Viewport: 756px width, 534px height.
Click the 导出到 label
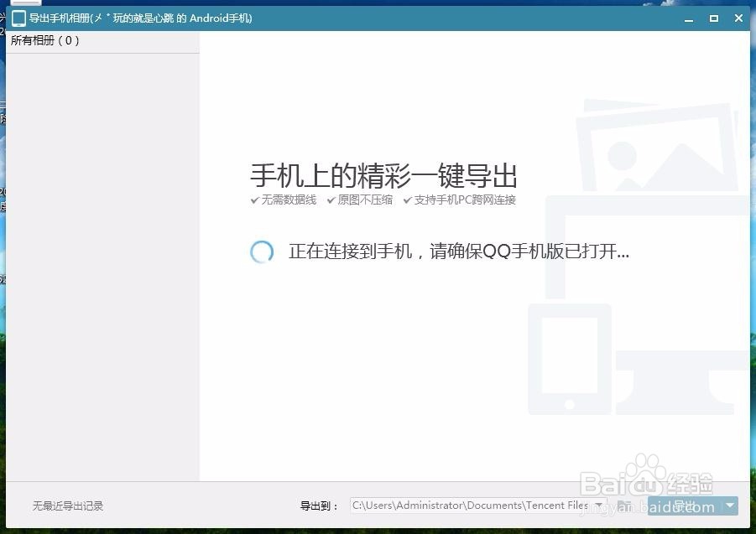point(319,505)
